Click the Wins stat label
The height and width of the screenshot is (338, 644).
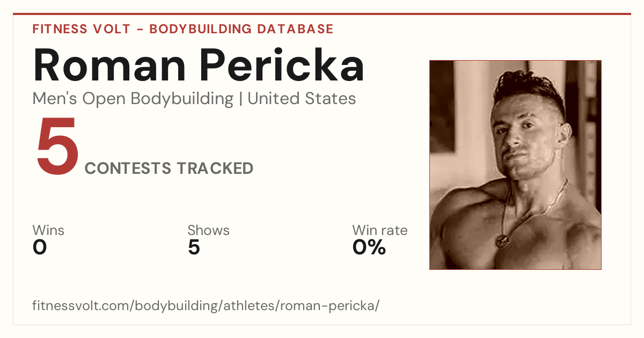[x=48, y=231]
